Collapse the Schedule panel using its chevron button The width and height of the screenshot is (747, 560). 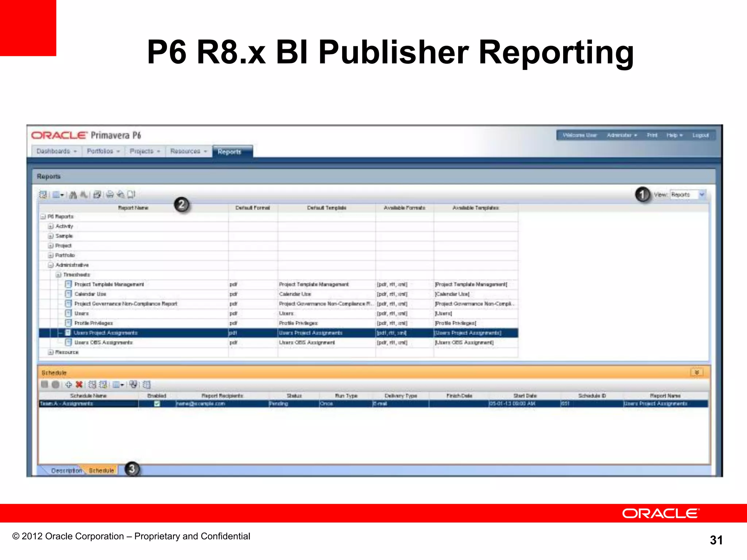tap(697, 372)
